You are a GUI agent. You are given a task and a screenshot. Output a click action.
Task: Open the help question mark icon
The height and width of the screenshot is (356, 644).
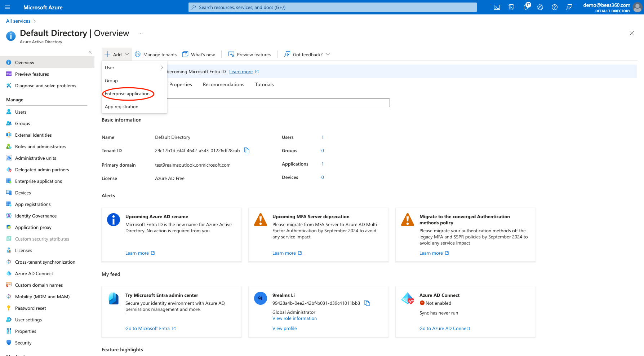[x=555, y=7]
